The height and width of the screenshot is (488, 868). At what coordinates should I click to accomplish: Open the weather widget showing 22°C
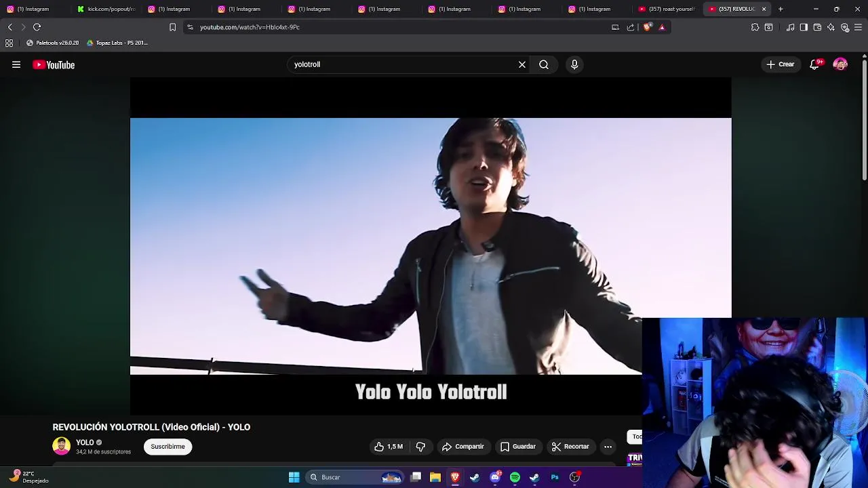click(29, 477)
